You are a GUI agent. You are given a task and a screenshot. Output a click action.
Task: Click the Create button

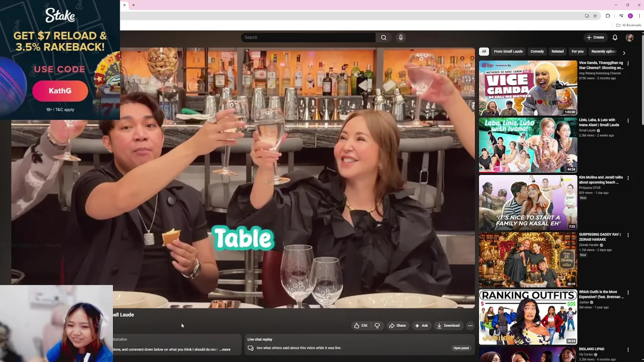pos(595,37)
